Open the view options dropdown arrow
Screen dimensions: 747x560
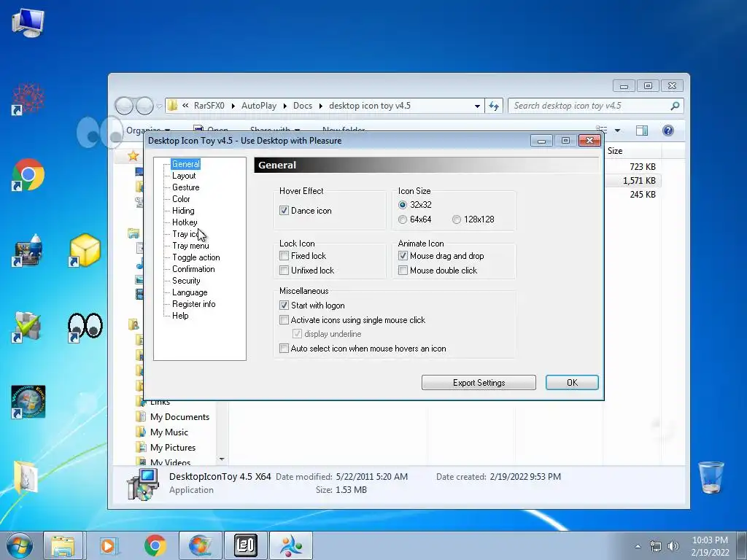point(617,131)
